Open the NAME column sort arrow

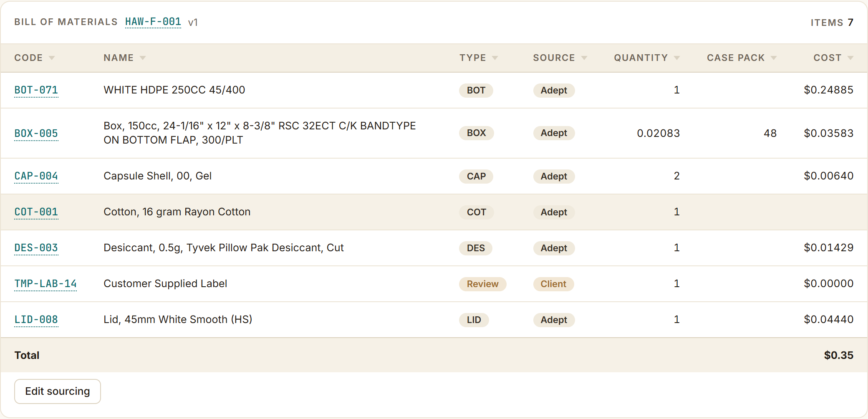143,58
